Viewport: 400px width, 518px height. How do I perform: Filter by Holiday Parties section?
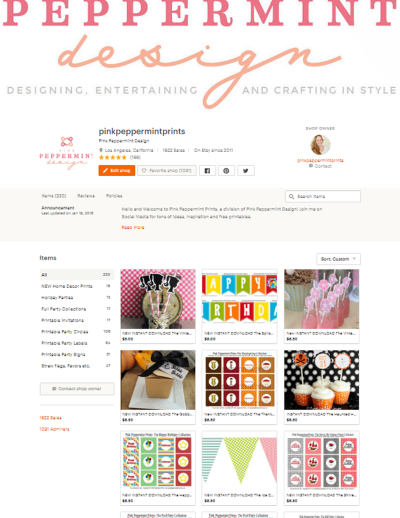point(77,297)
